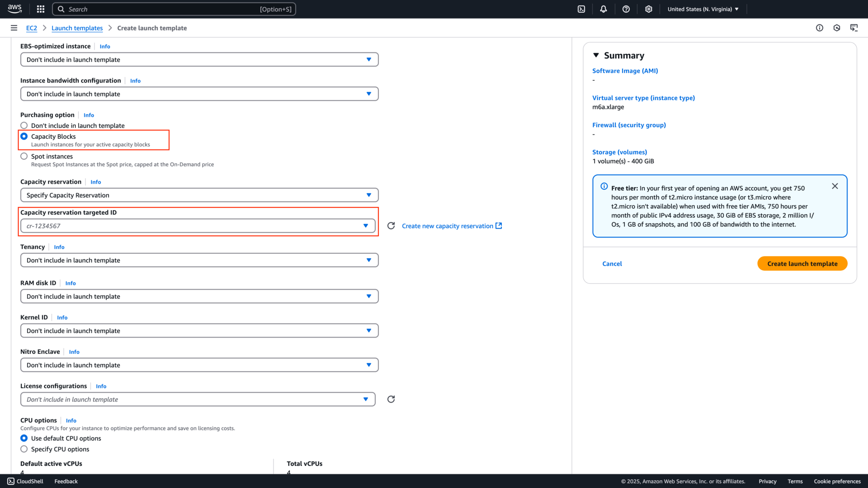Select the Spot instances radio button
The height and width of the screenshot is (488, 868).
(x=24, y=156)
